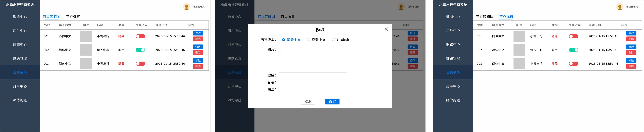This screenshot has width=644, height=132.
Task: Select the 繁體中文 language radio button
Action: pos(284,40)
